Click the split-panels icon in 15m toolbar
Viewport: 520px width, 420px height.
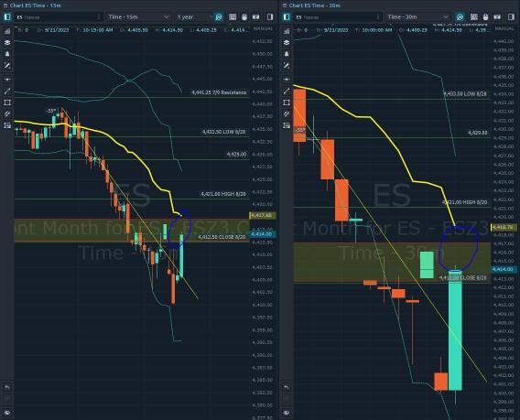coord(255,16)
